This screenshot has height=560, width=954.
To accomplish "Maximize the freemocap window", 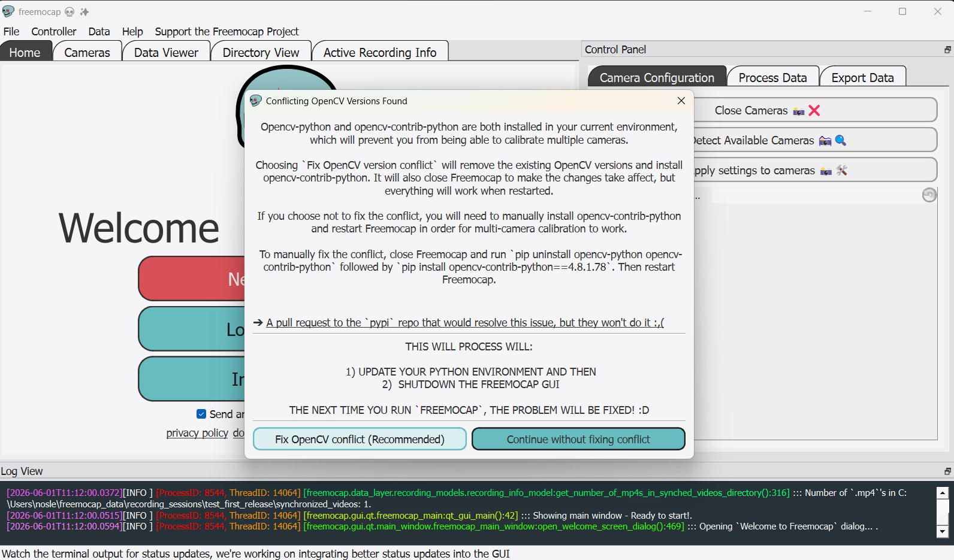I will (x=902, y=11).
